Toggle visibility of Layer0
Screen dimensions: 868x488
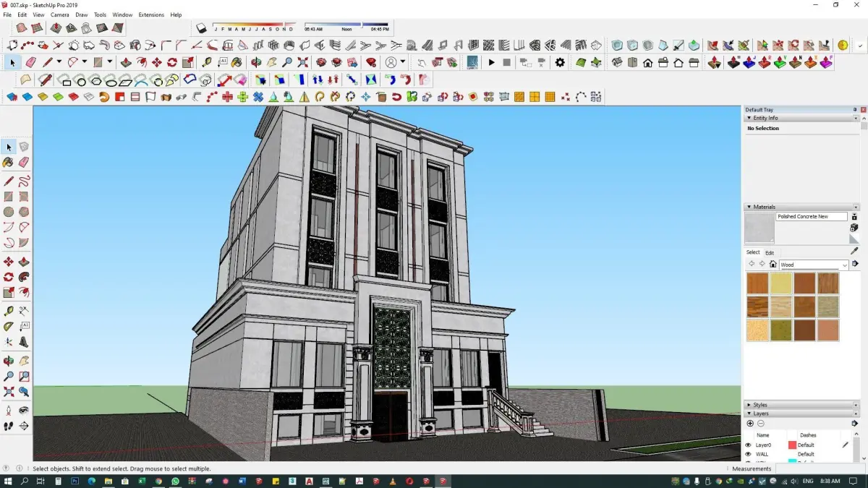pos(749,445)
